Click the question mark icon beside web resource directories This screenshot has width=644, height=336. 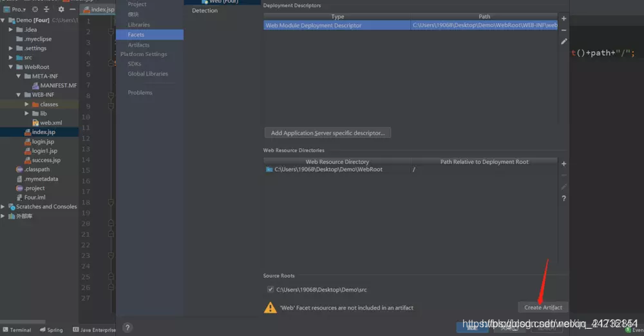[564, 198]
